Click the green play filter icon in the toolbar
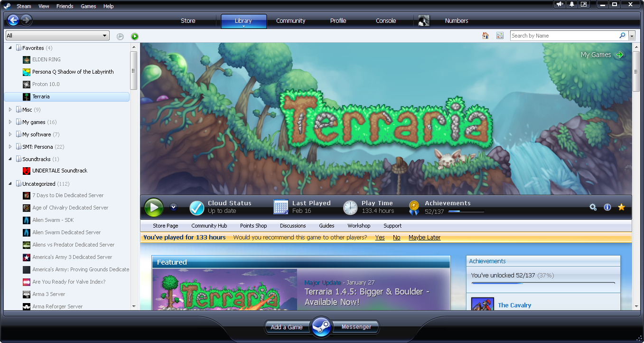Screen dimensions: 644x343 135,36
